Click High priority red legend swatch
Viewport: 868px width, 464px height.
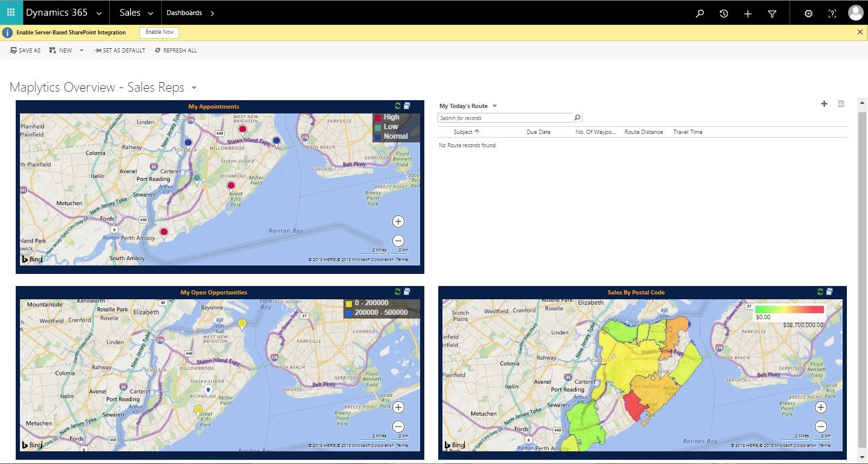378,118
